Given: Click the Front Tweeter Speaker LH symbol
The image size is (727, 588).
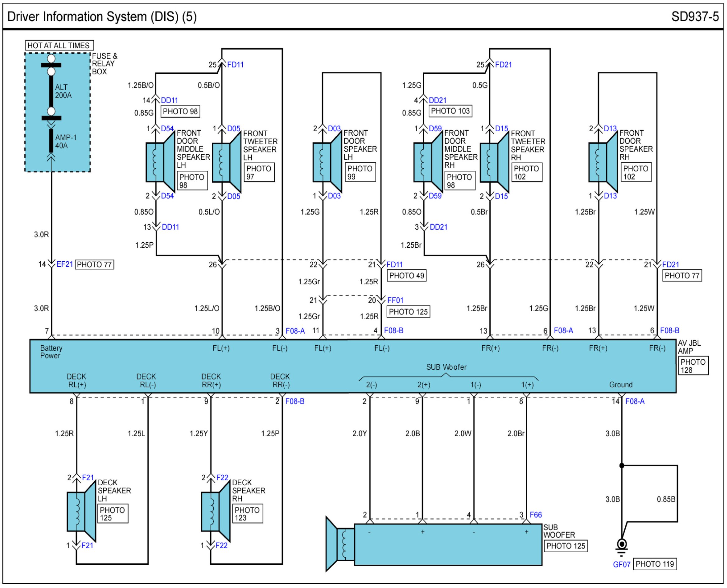Looking at the screenshot, I should pyautogui.click(x=226, y=163).
